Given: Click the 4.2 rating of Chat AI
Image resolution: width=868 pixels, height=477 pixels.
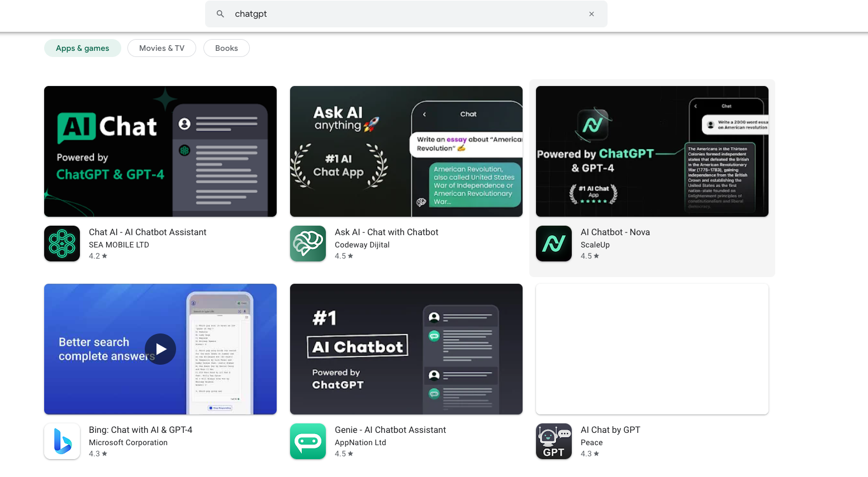Looking at the screenshot, I should coord(98,256).
